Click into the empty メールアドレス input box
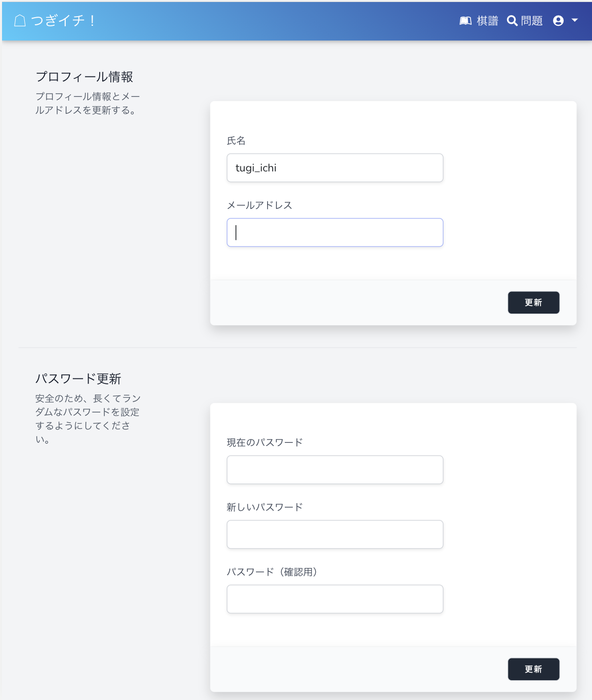Screen dimensions: 592x700 335,233
